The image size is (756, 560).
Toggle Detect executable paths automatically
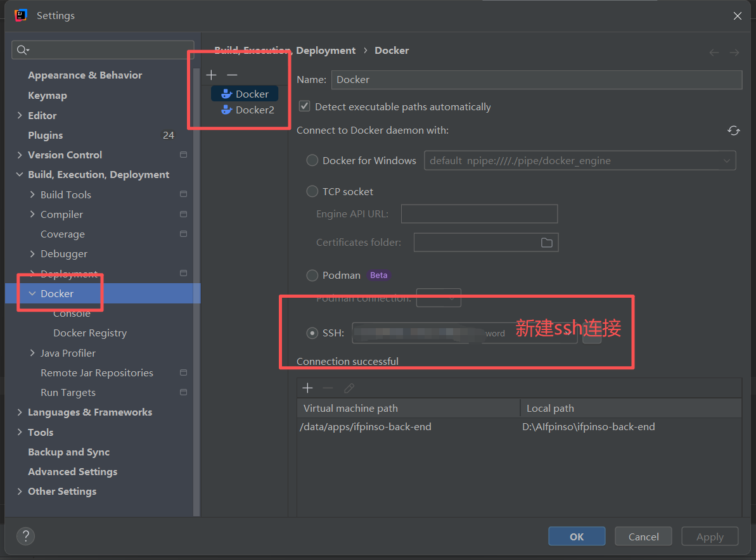pyautogui.click(x=304, y=106)
